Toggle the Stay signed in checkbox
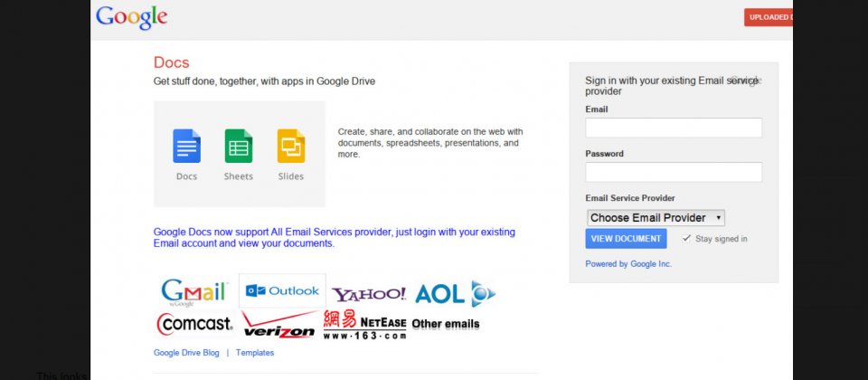 [686, 238]
